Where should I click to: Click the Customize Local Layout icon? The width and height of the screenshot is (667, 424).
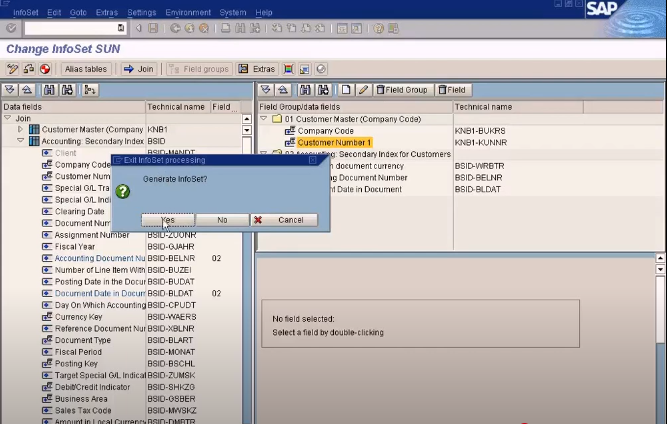point(393,28)
